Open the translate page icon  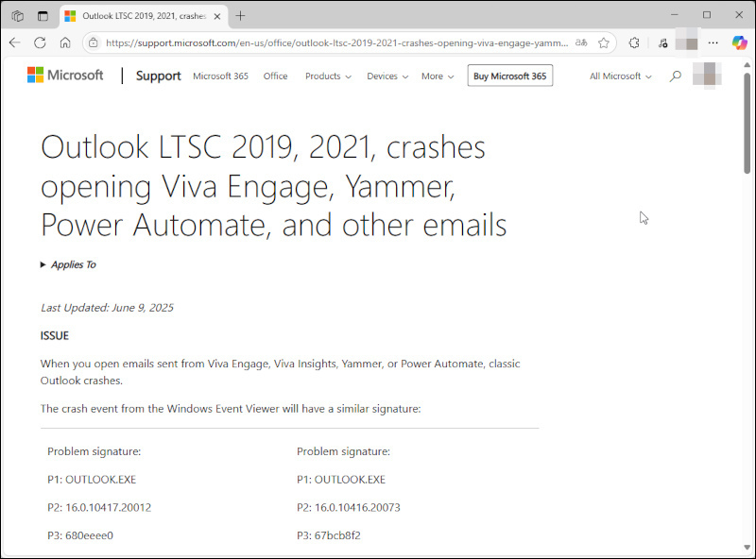(x=581, y=42)
